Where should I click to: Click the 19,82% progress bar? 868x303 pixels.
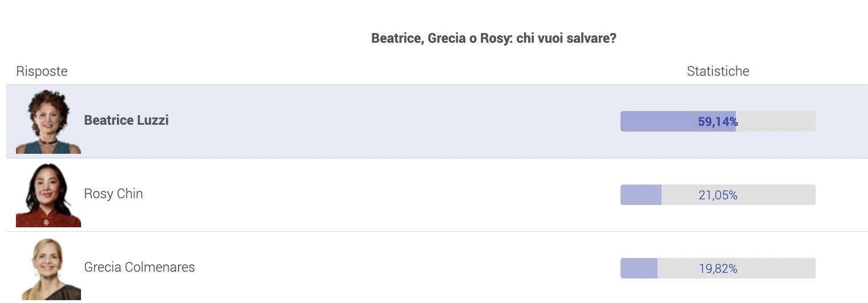pyautogui.click(x=718, y=268)
